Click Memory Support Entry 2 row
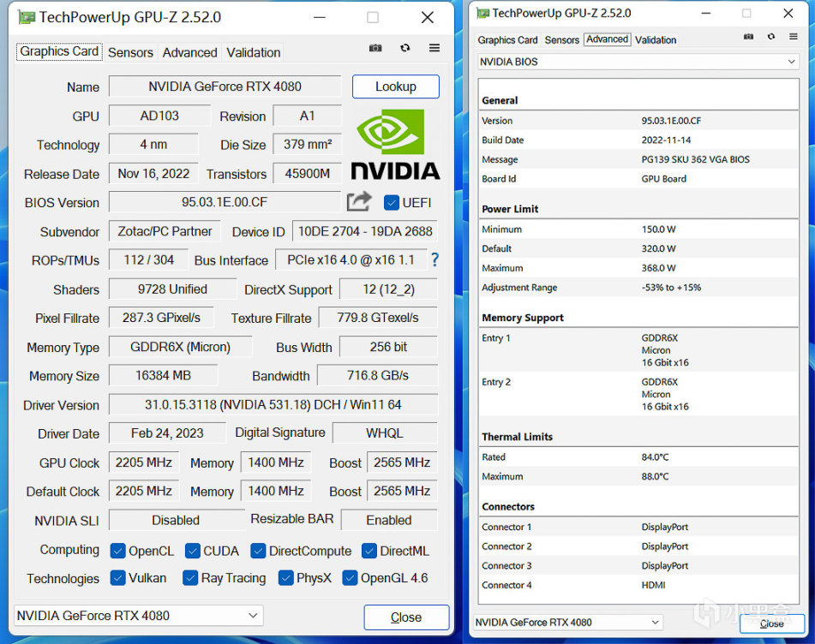Image resolution: width=815 pixels, height=644 pixels. pos(638,394)
